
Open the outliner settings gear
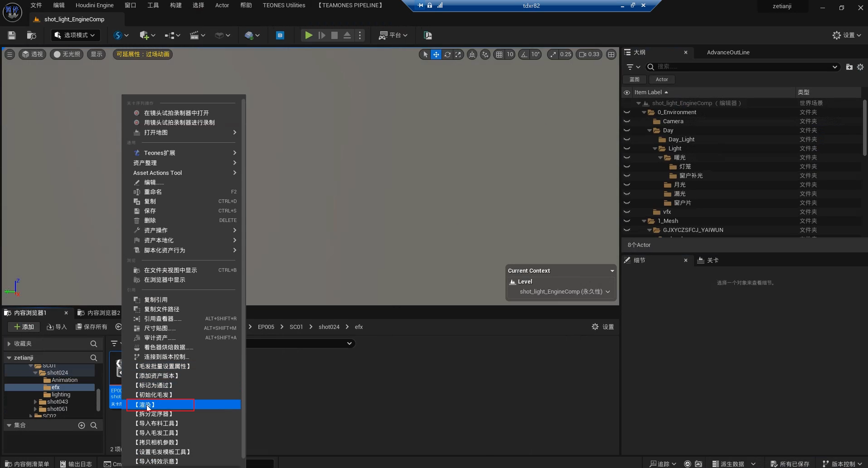(x=860, y=67)
